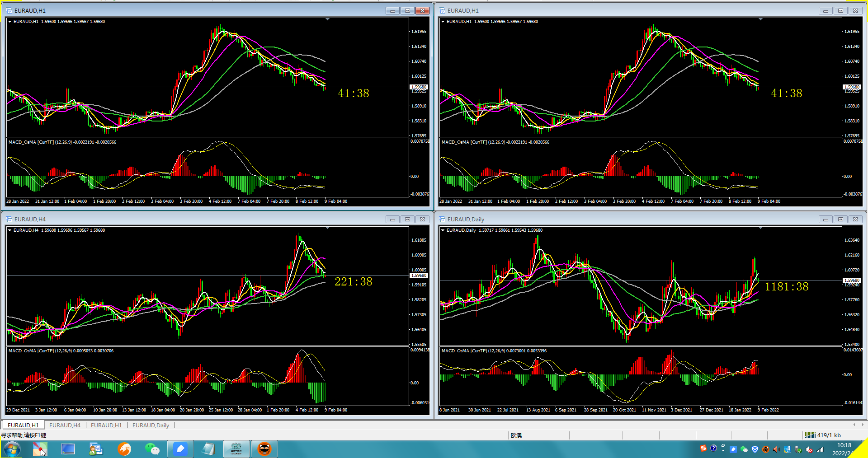Expand the top-left EURAUD,H1 chart header triangle
The width and height of the screenshot is (868, 458).
pyautogui.click(x=9, y=22)
